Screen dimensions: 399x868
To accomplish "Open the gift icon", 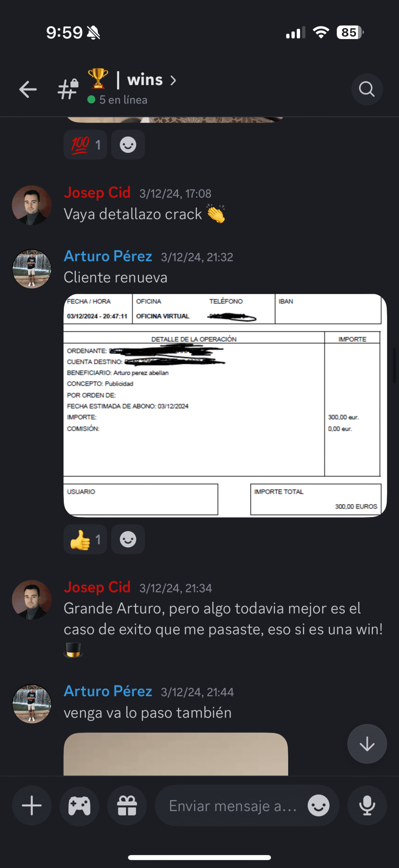I will [127, 805].
